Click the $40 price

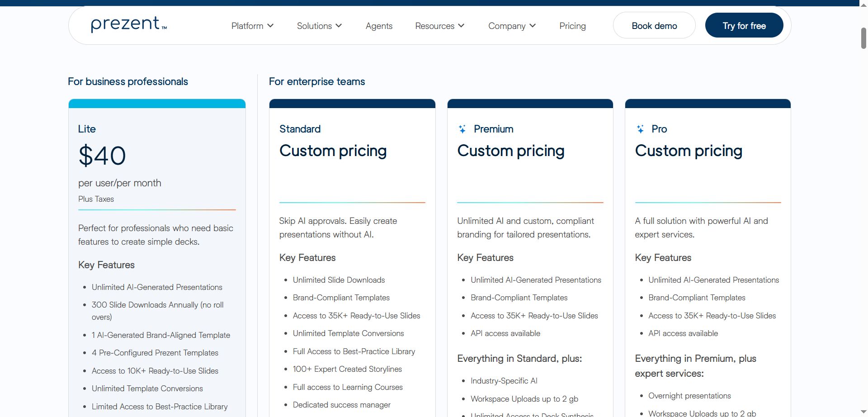(102, 156)
